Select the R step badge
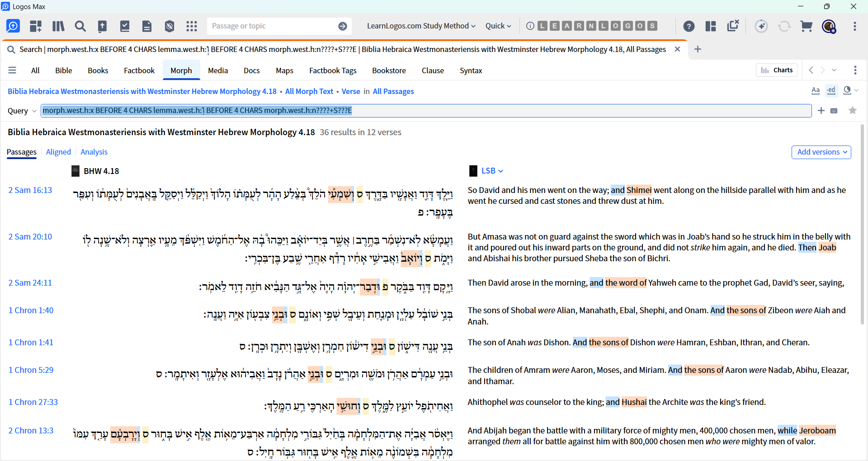 579,26
